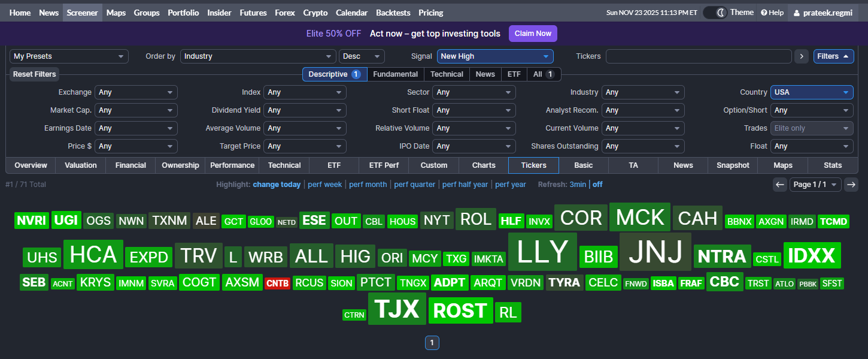Collapse the Filters panel
Viewport: 868px width, 359px height.
833,56
